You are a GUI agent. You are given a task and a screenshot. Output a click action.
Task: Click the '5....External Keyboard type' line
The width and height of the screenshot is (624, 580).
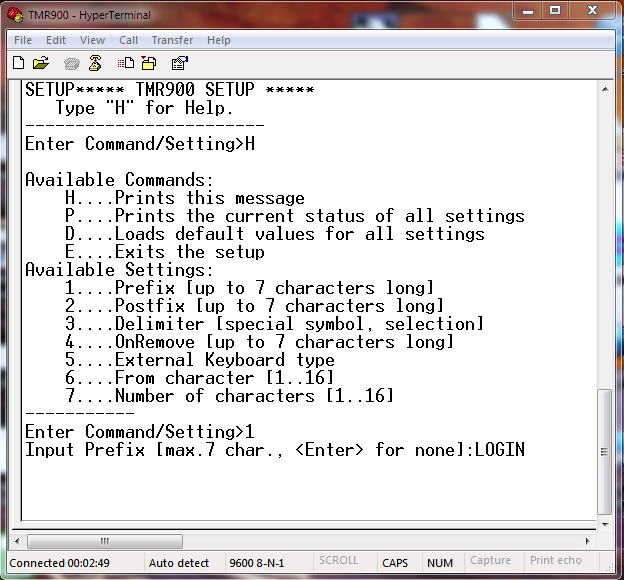200,360
